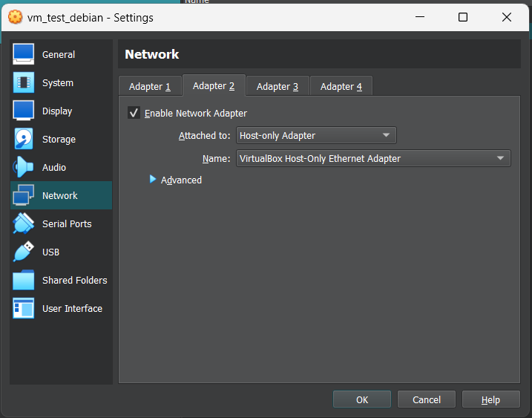This screenshot has width=532, height=418.
Task: Uncheck Enable Network Adapter checkbox
Action: tap(134, 113)
